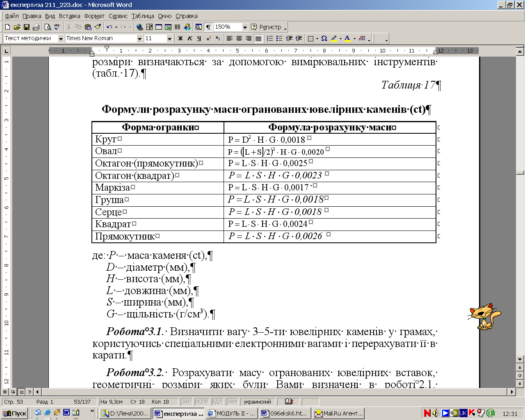
Task: Toggle underline (Ч) formatting
Action: pos(199,38)
